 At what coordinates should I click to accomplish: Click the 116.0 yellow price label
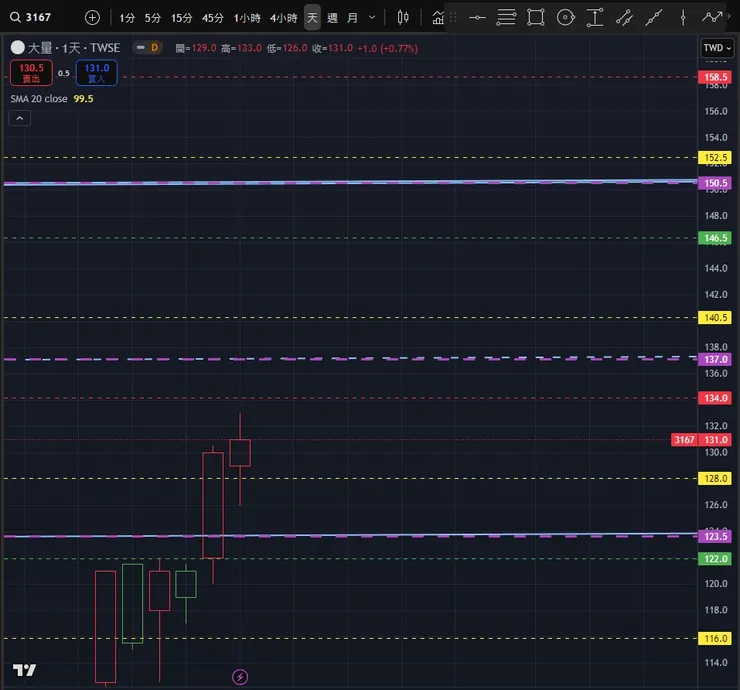tap(715, 639)
